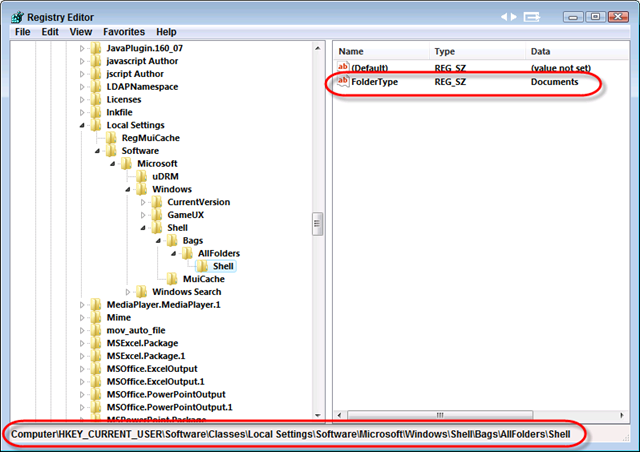Click the values pane scroll right arrow
Image resolution: width=640 pixels, height=452 pixels.
point(622,415)
